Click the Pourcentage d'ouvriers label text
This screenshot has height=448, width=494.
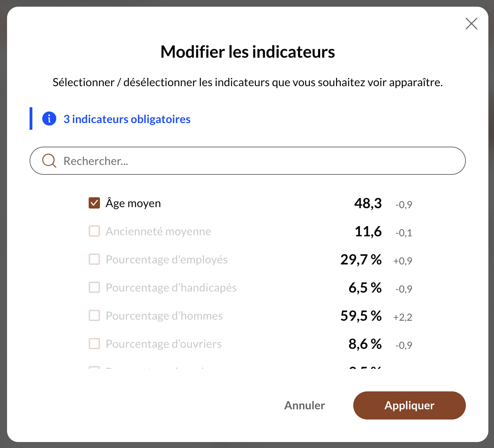click(x=164, y=344)
